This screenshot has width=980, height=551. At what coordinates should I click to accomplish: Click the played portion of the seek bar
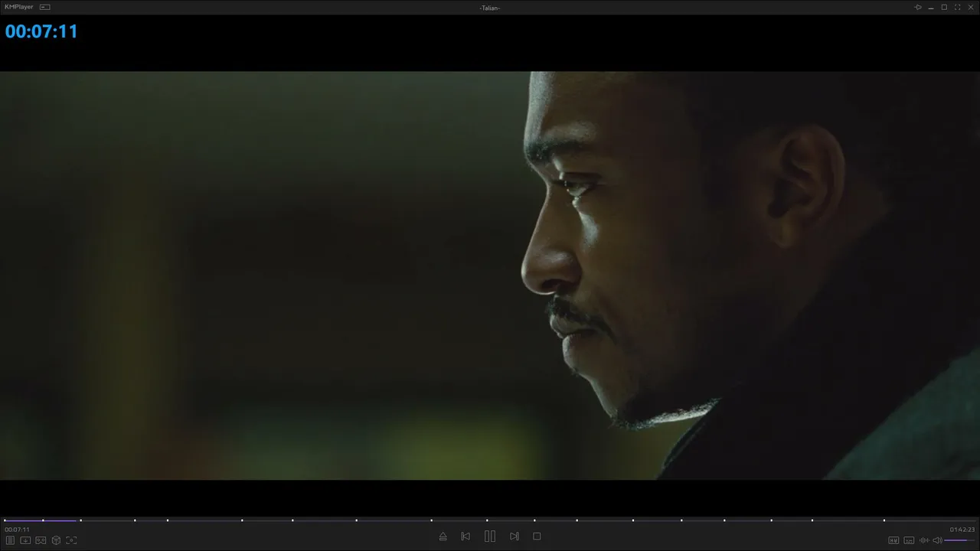pos(41,520)
